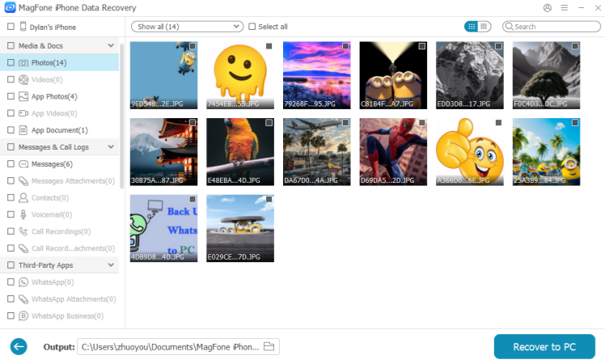Tick checkbox on E029CE...7D.JPG thumbnail

coord(269,199)
